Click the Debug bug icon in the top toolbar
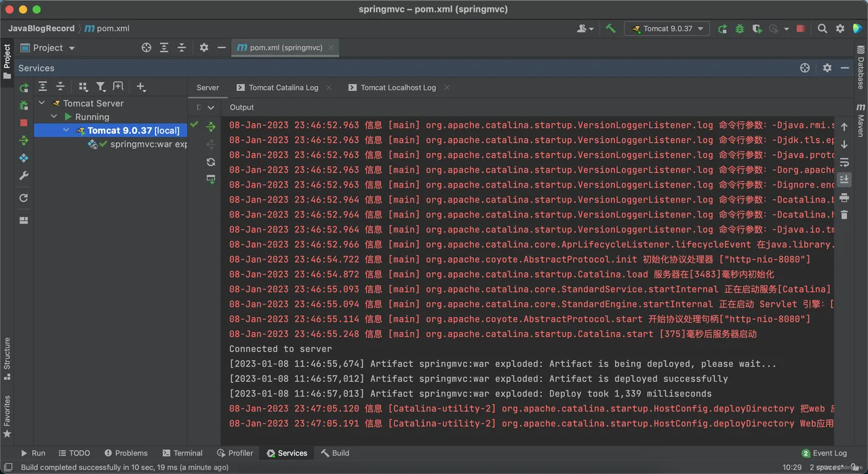The height and width of the screenshot is (474, 868). pos(740,29)
